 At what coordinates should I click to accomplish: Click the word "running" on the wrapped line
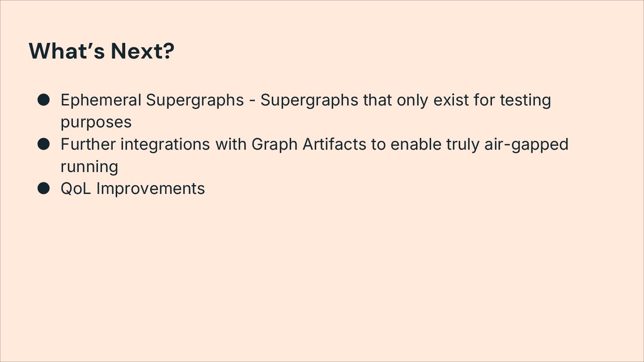tap(89, 167)
